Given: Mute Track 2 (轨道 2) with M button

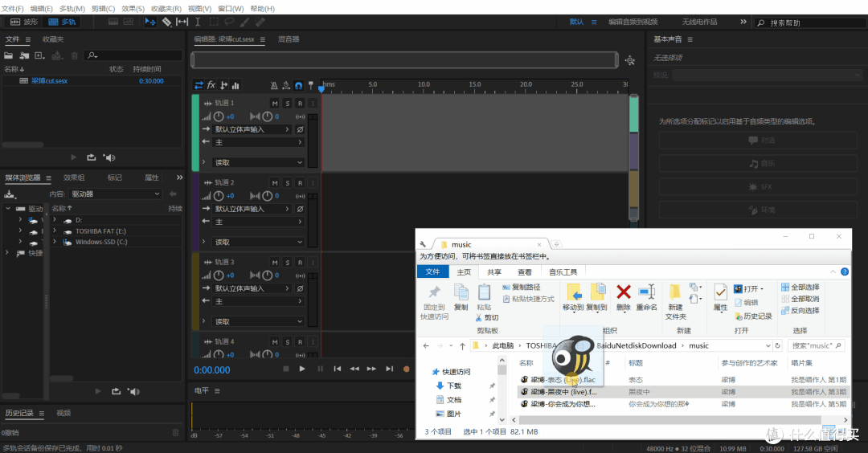Looking at the screenshot, I should 275,183.
